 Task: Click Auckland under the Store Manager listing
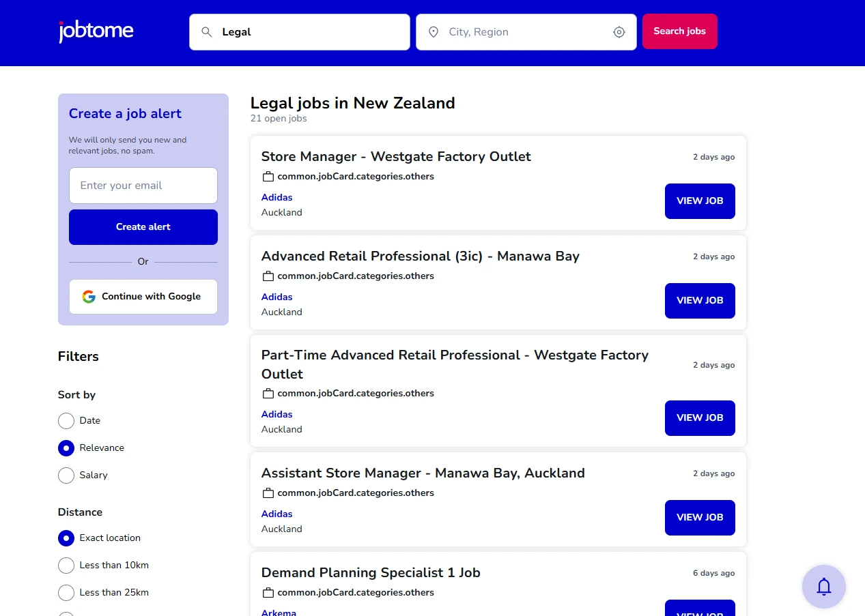click(x=281, y=213)
